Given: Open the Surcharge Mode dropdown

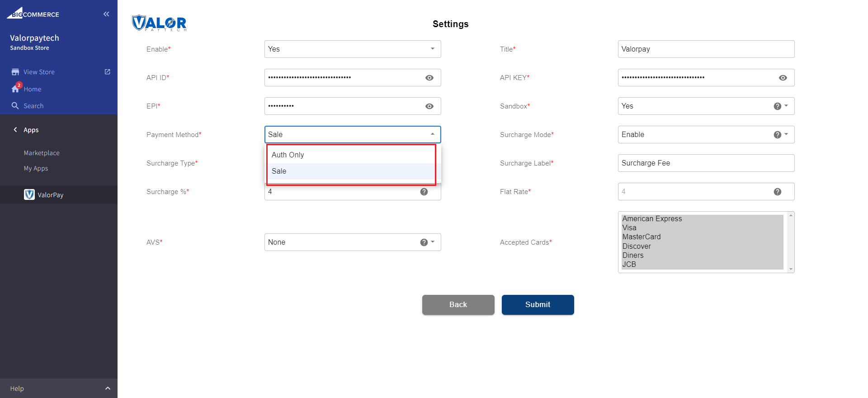Looking at the screenshot, I should click(x=706, y=134).
